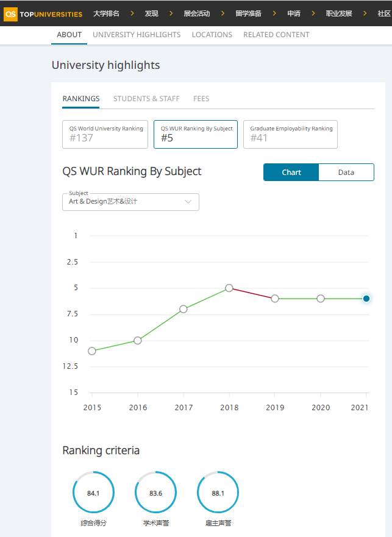Go to the ABOUT section tab
Image resolution: width=392 pixels, height=537 pixels.
point(69,35)
